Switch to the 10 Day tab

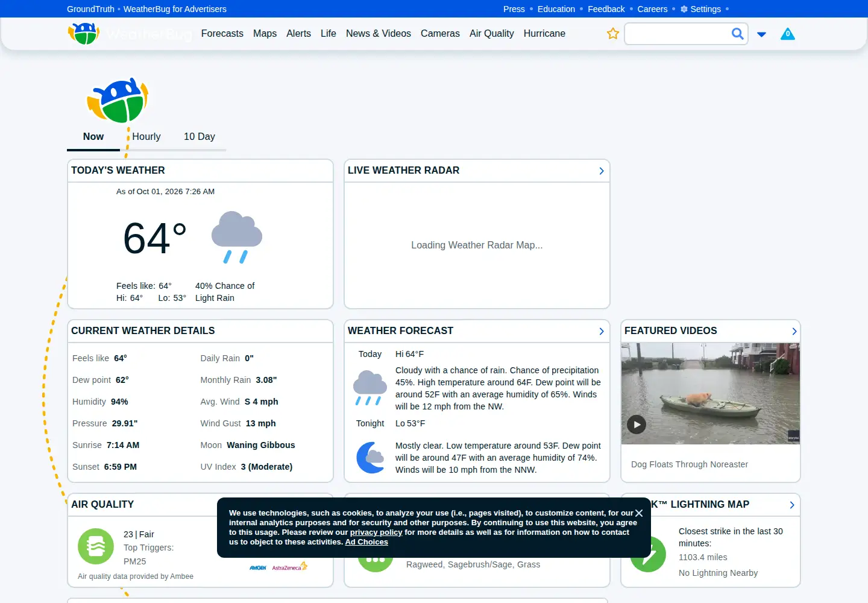pyautogui.click(x=200, y=137)
